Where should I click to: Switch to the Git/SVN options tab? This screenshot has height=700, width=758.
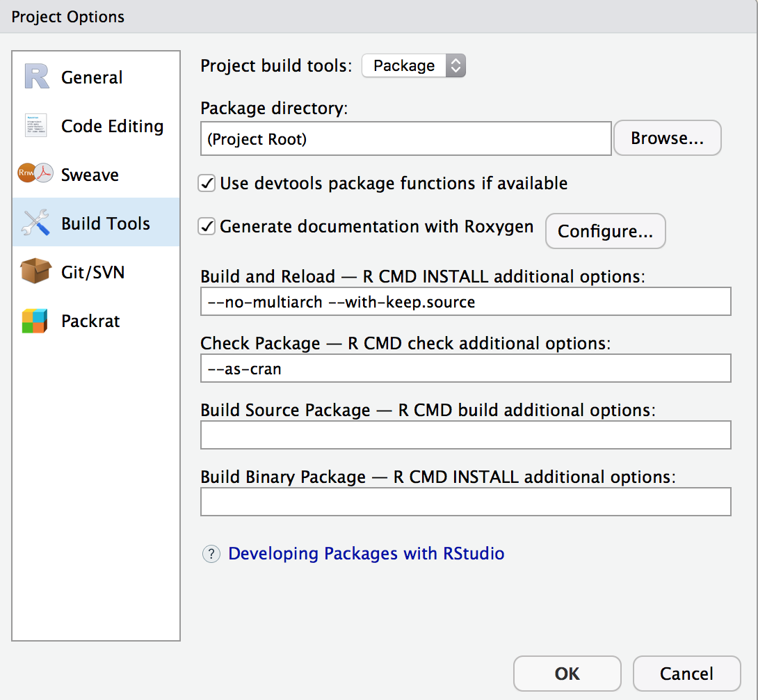(92, 272)
